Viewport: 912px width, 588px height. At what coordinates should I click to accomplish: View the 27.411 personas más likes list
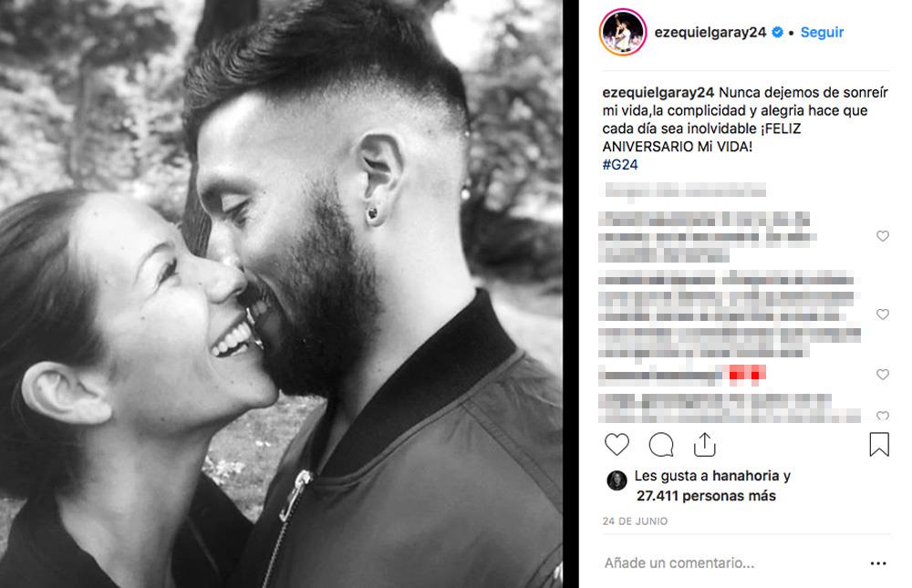tap(706, 496)
